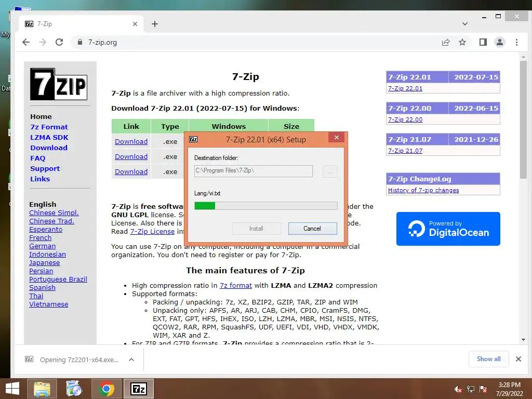The image size is (532, 399).
Task: Open a new tab with the plus button
Action: click(155, 24)
